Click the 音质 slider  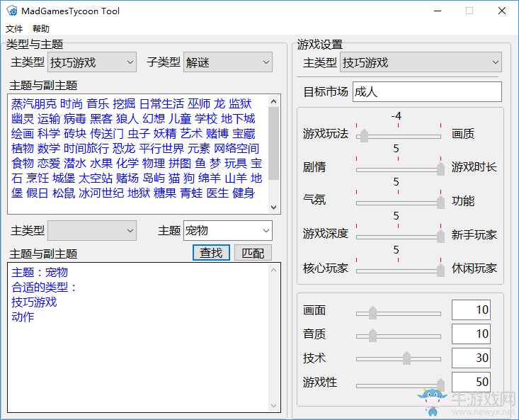click(399, 336)
